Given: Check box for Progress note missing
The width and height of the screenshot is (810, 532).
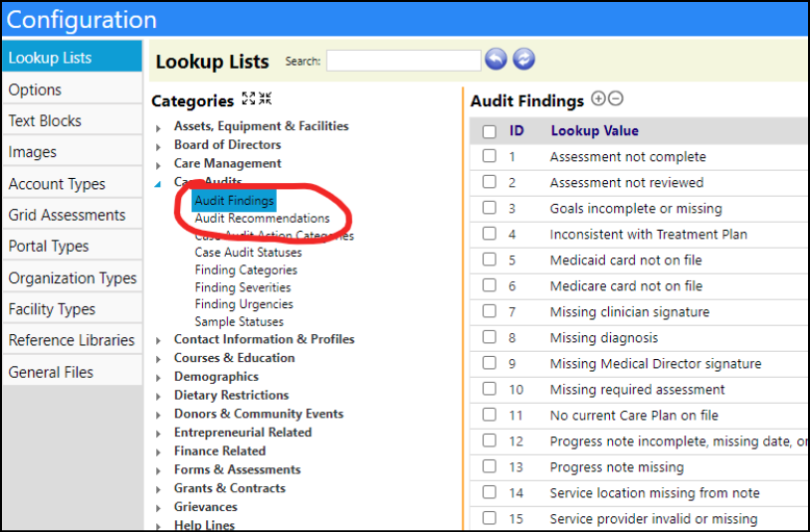Looking at the screenshot, I should 490,466.
